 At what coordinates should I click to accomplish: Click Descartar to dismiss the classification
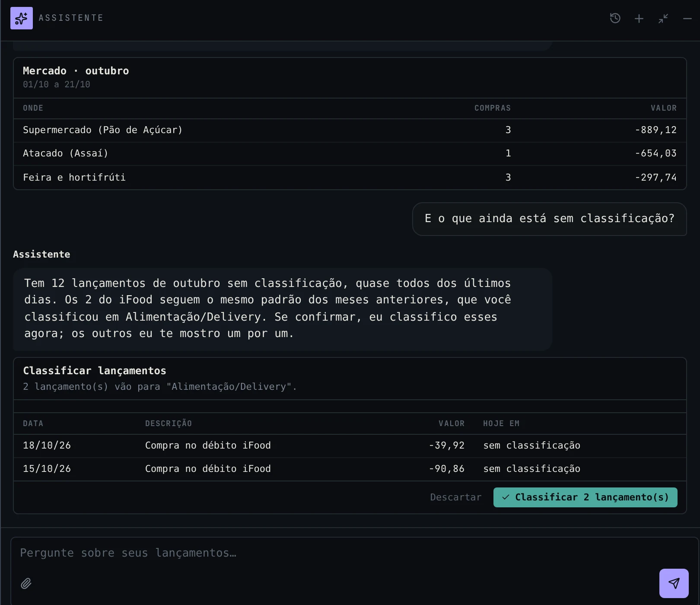coord(456,497)
